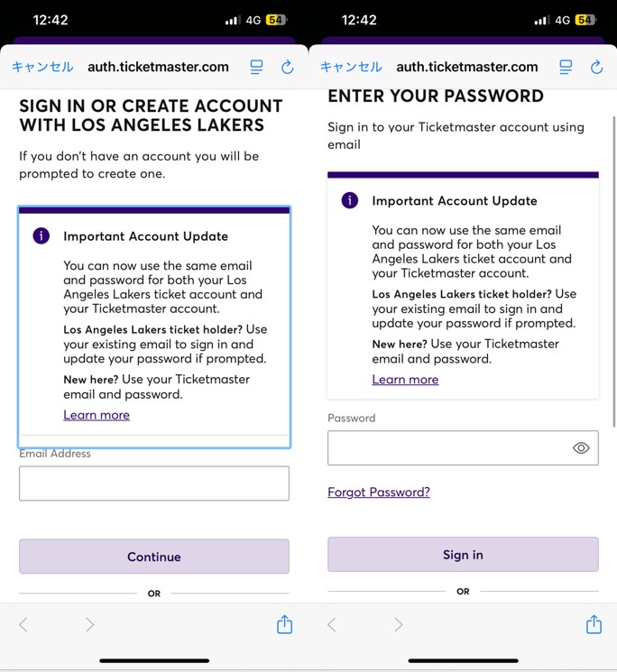The image size is (617, 672).
Task: Tap info icon in left Account Update notice
Action: pos(41,235)
